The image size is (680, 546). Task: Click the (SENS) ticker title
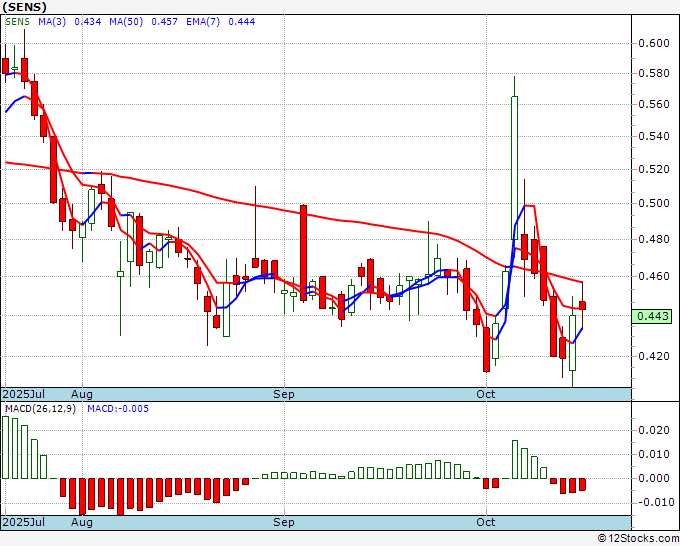pos(24,7)
